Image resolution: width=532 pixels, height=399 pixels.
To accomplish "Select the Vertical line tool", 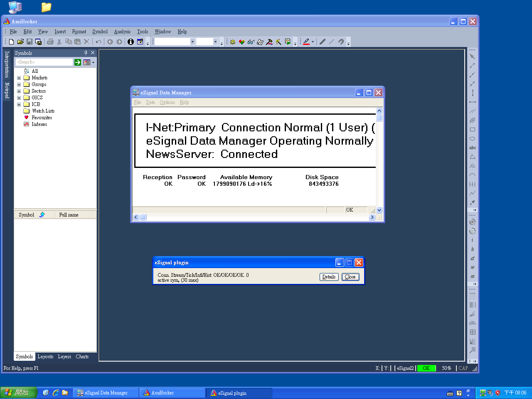I will (473, 93).
